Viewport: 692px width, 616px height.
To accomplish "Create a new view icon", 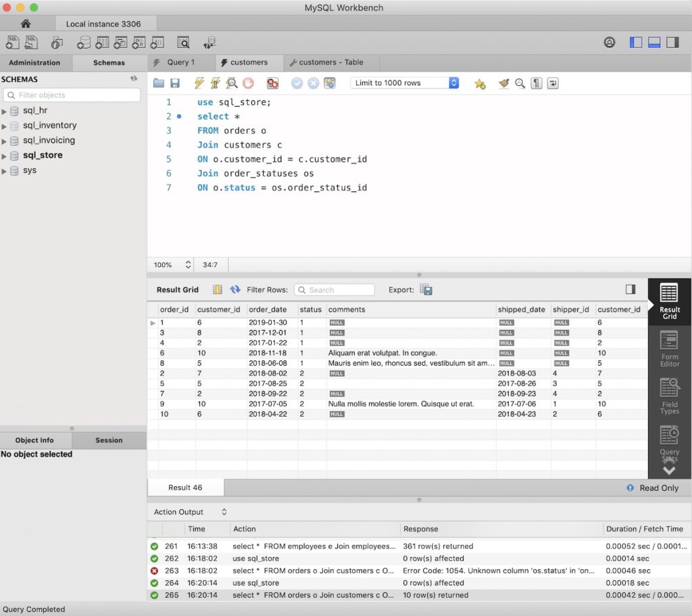I will click(120, 43).
